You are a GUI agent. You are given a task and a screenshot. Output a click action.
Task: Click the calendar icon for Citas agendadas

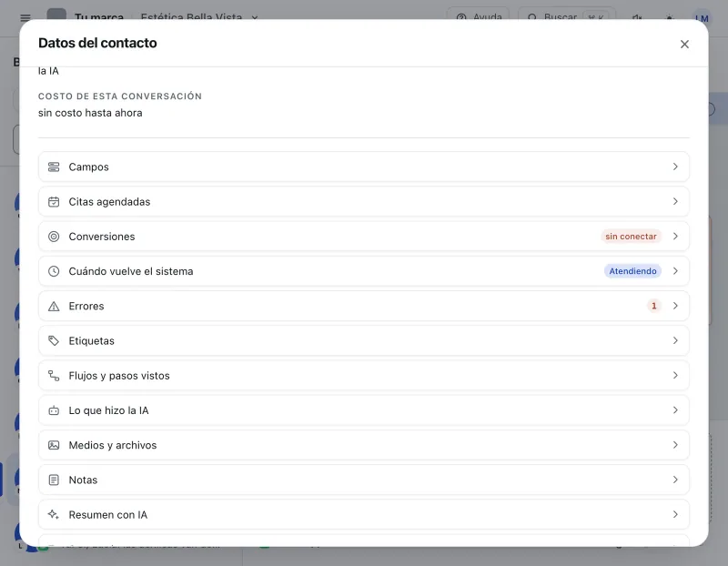click(54, 201)
